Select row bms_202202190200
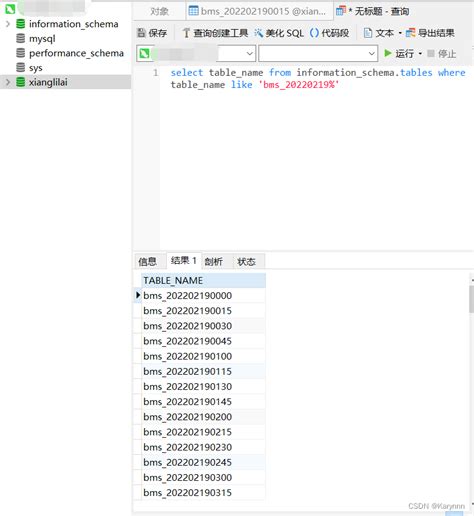 click(x=204, y=417)
